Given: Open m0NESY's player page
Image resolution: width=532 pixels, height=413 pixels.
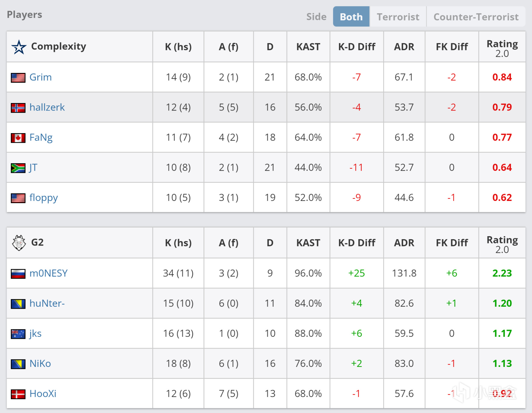Looking at the screenshot, I should 48,273.
